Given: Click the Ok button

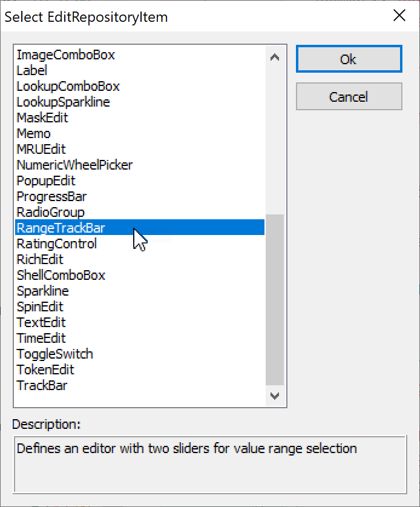Looking at the screenshot, I should coord(349,59).
